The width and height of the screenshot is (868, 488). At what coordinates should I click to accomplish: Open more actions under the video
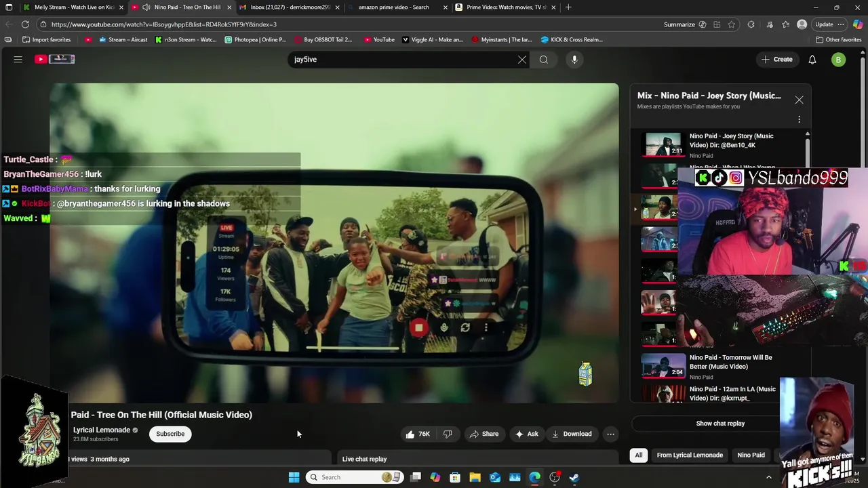pos(610,434)
